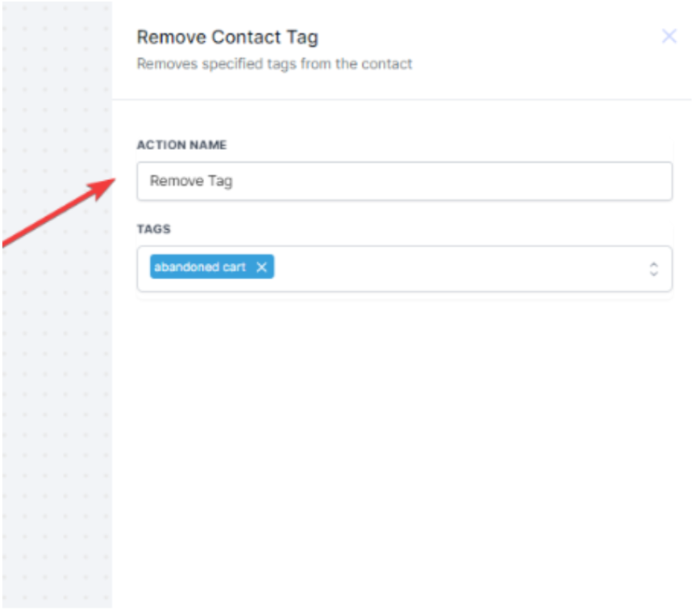Click empty panel space below Tags
The width and height of the screenshot is (700, 614).
pyautogui.click(x=403, y=444)
